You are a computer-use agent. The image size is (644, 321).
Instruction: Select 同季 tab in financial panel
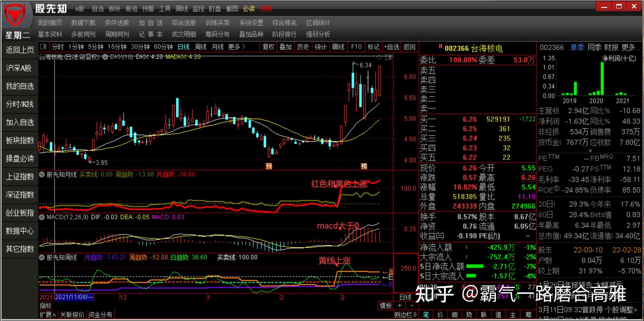click(x=594, y=48)
